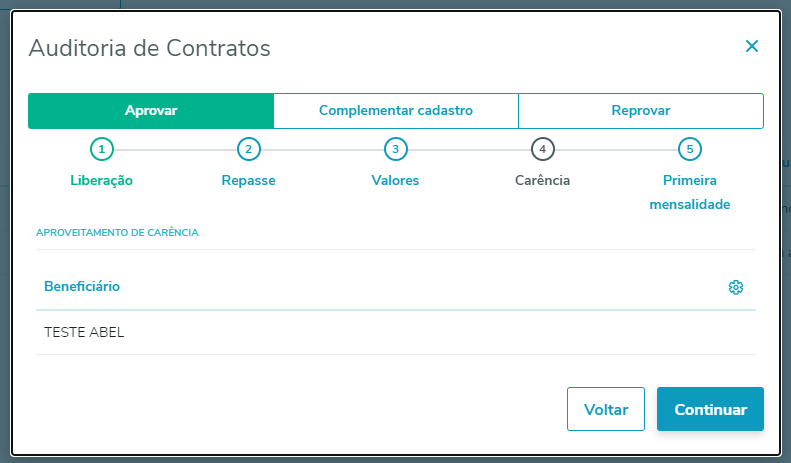Click the Aproveitamento de Carência section title

[117, 233]
